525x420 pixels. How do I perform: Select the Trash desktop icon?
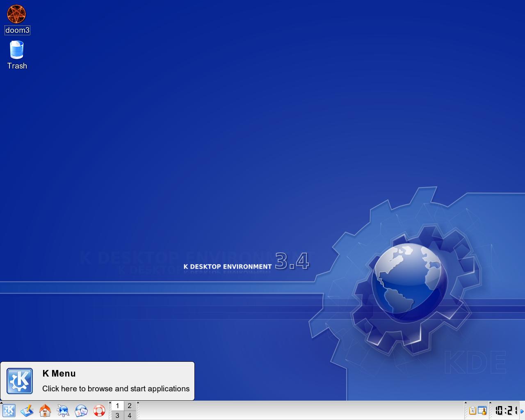click(17, 55)
